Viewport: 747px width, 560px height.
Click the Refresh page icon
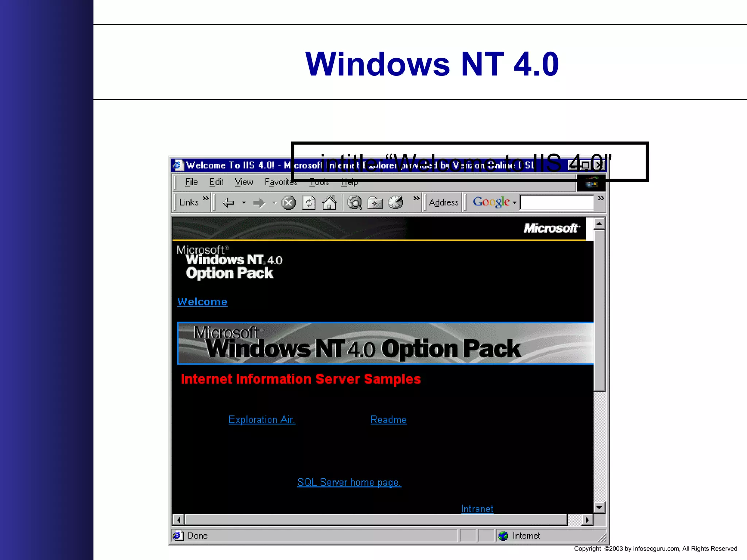pos(309,203)
